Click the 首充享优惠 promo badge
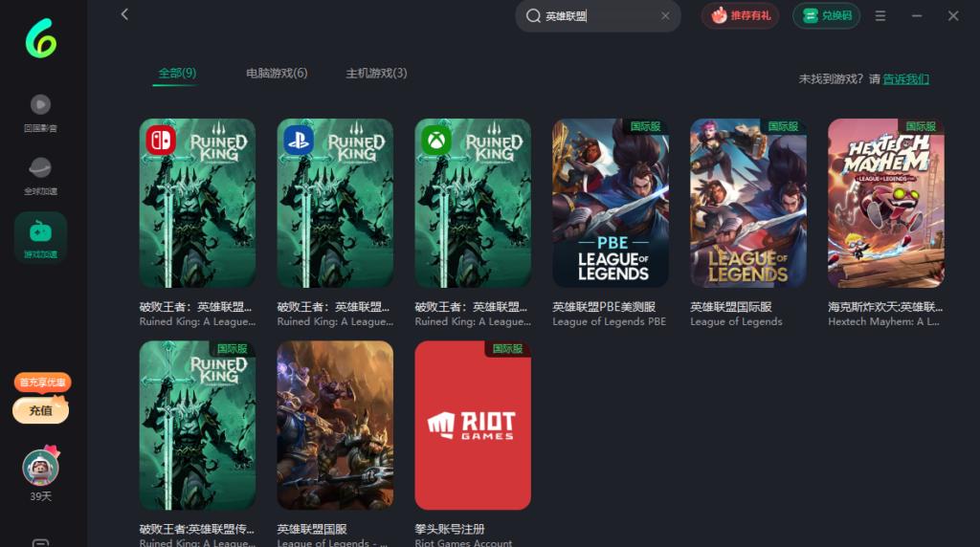 [x=42, y=383]
